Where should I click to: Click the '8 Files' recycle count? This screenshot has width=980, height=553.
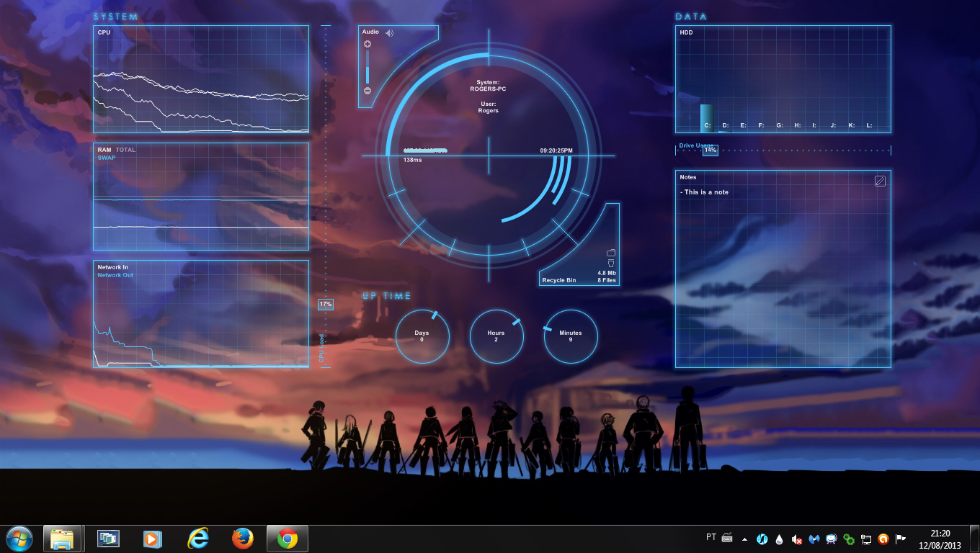(x=606, y=280)
